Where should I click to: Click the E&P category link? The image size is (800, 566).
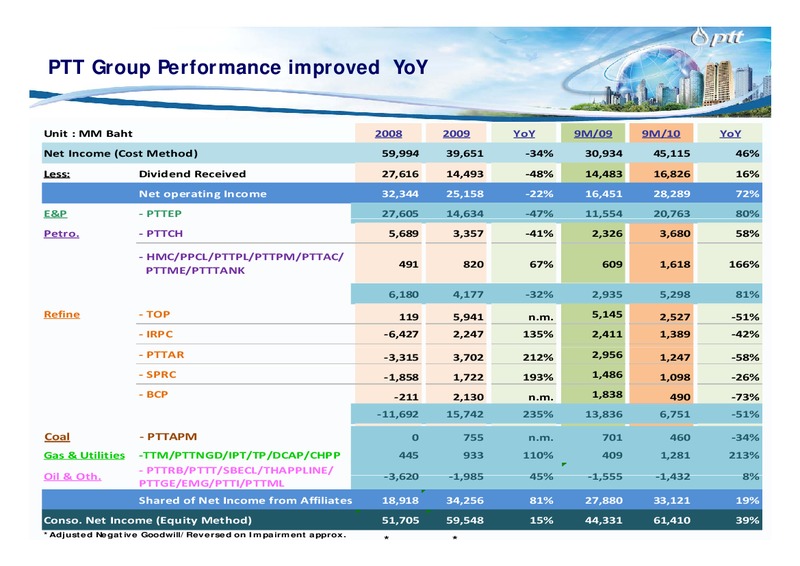point(55,214)
